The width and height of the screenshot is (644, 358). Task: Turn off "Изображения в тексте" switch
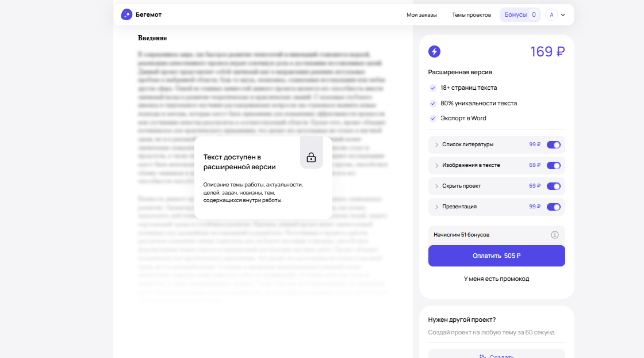553,165
